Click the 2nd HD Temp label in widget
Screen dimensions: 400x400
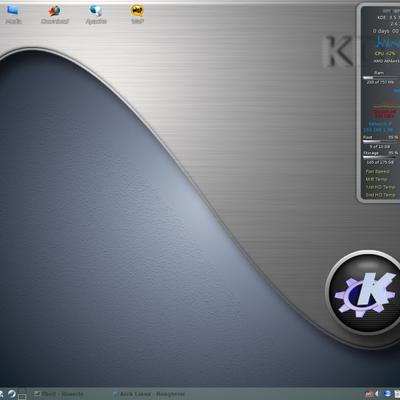(x=380, y=195)
